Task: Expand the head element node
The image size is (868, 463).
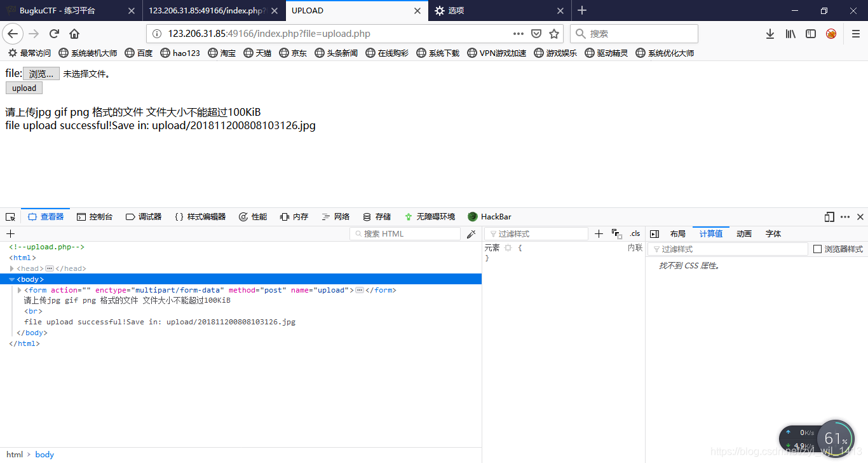Action: pos(12,269)
